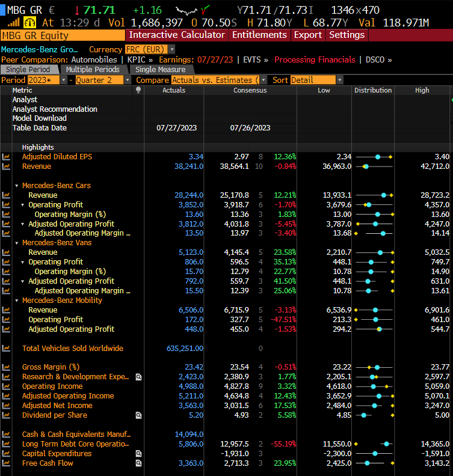The width and height of the screenshot is (453, 476).
Task: Click the MBG GR Equity security field
Action: (63, 35)
